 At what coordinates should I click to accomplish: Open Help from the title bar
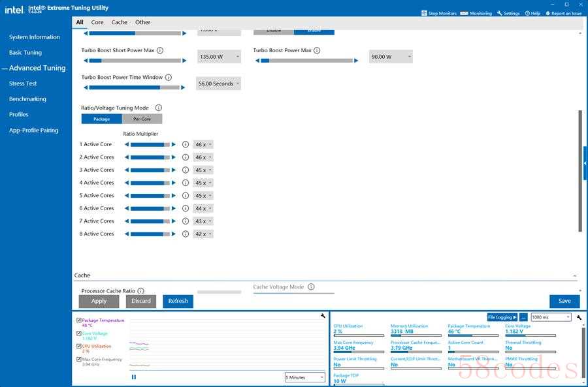coord(532,13)
